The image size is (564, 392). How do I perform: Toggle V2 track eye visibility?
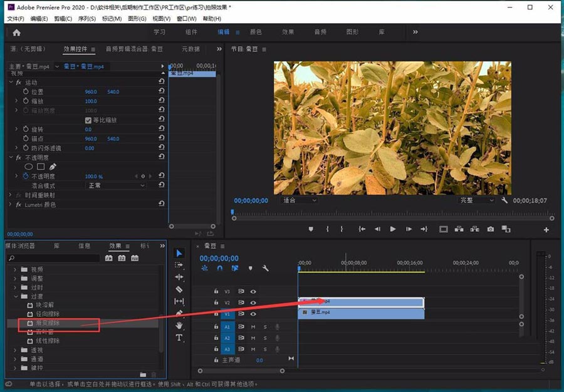[253, 302]
